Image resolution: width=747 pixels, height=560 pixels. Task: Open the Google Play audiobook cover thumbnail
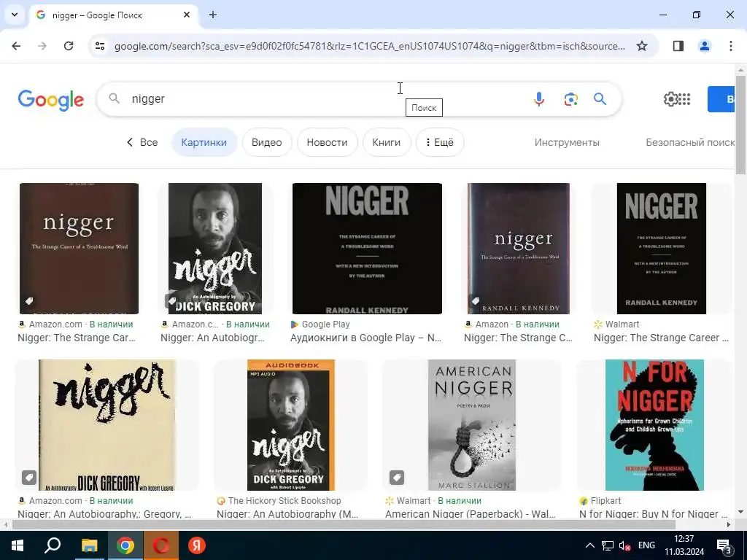367,249
